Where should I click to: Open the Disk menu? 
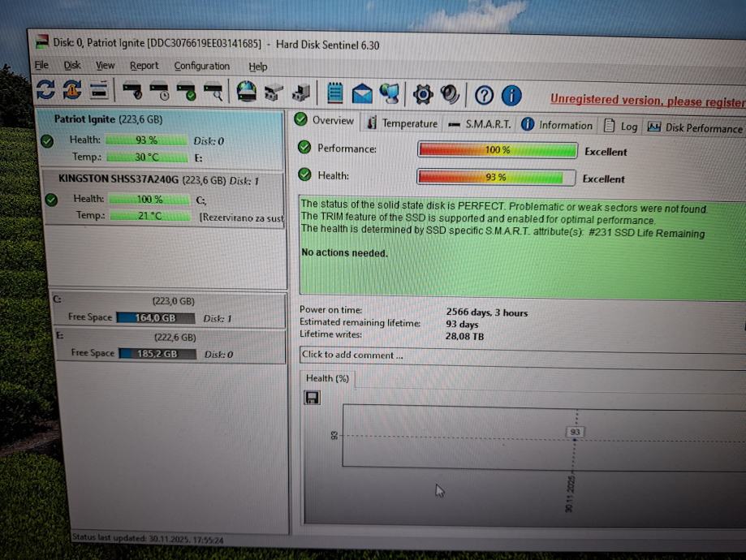[72, 65]
